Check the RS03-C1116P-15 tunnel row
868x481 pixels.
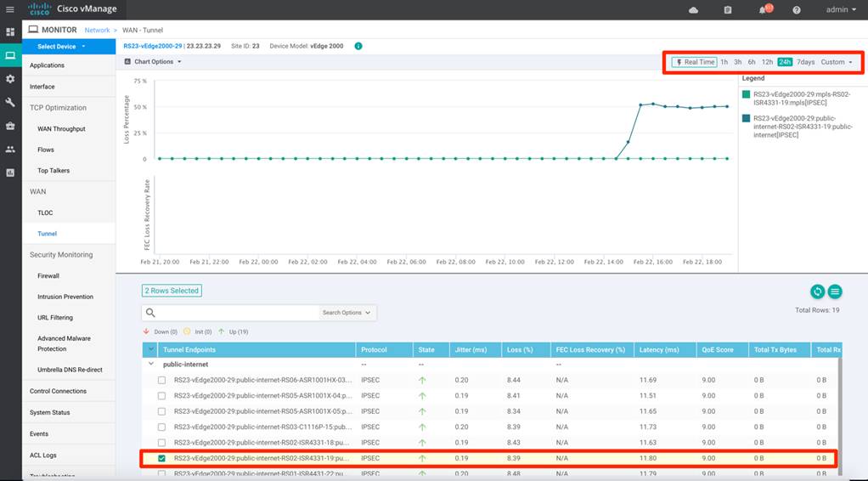click(x=161, y=427)
